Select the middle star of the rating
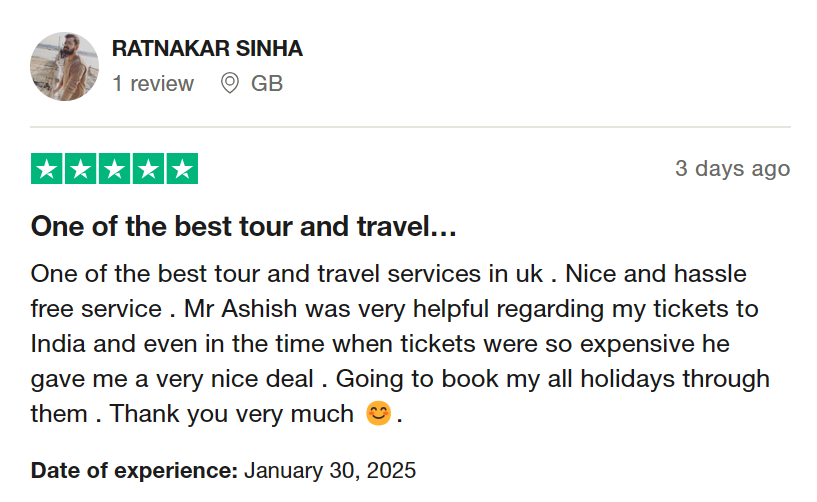Screen dimensions: 817x502 pyautogui.click(x=114, y=169)
